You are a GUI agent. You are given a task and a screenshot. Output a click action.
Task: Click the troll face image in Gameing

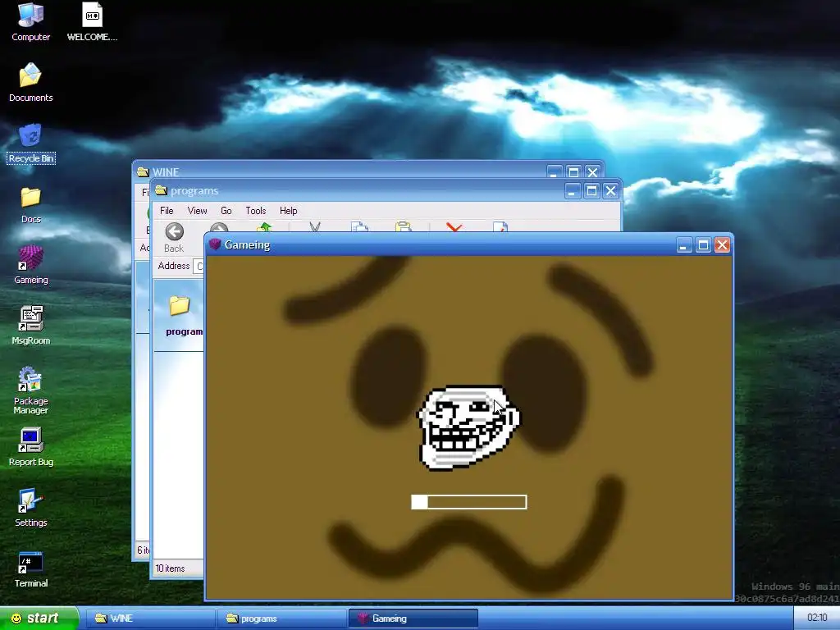coord(468,428)
